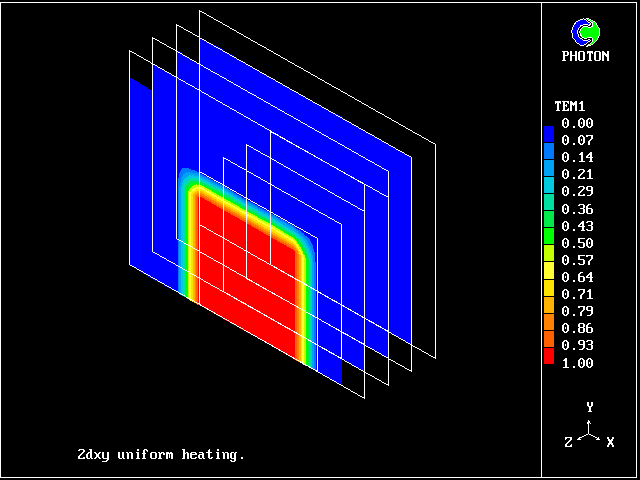Viewport: 640px width, 480px height.
Task: Click the PHOTON logo icon
Action: click(590, 32)
